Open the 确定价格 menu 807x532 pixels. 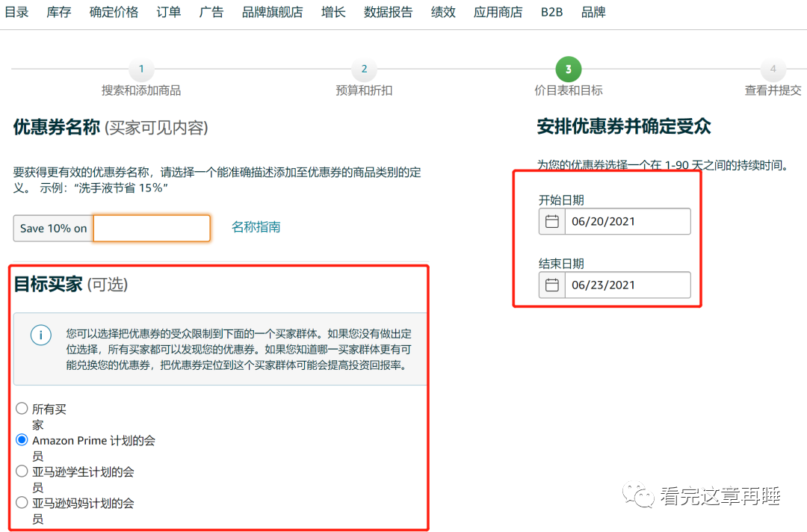tap(114, 12)
